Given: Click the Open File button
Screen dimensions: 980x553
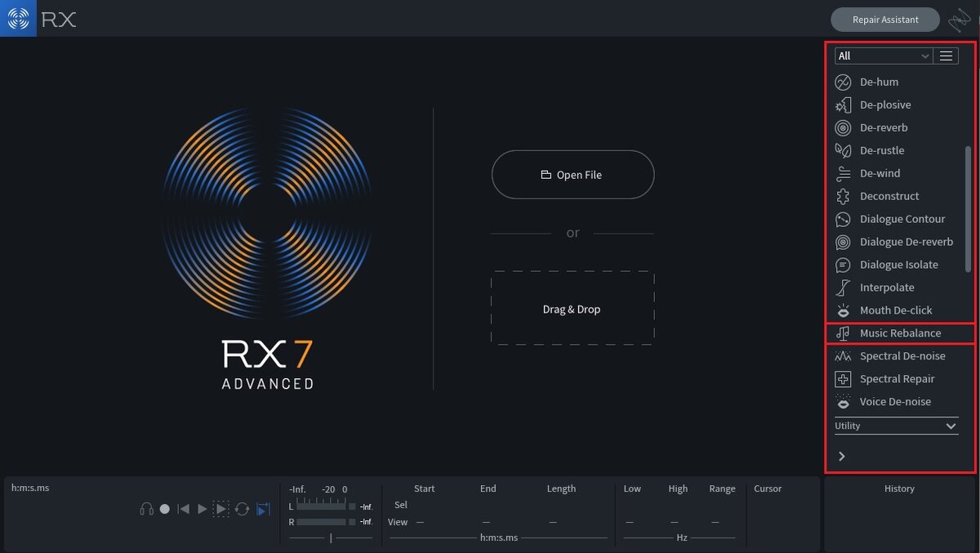Looking at the screenshot, I should pos(572,175).
